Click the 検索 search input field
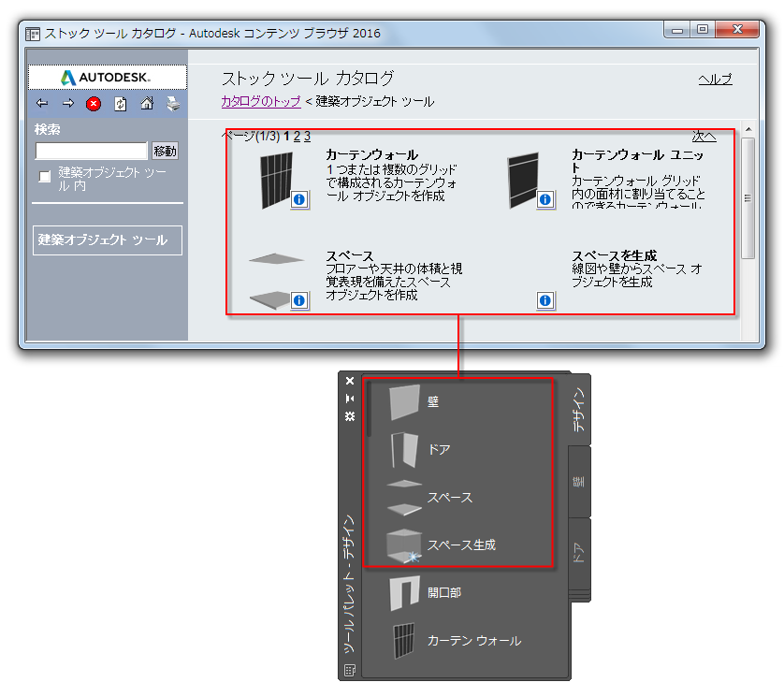The width and height of the screenshot is (784, 697). 92,151
